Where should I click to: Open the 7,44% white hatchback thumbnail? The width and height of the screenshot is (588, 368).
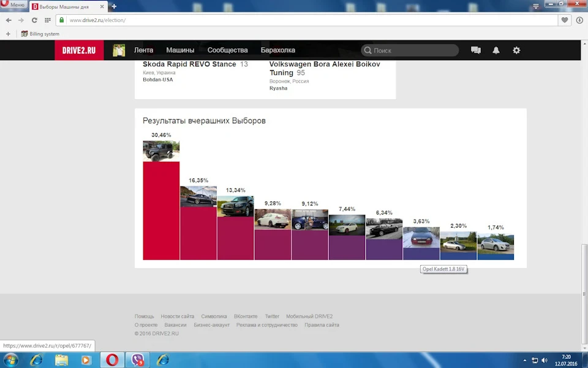[347, 225]
